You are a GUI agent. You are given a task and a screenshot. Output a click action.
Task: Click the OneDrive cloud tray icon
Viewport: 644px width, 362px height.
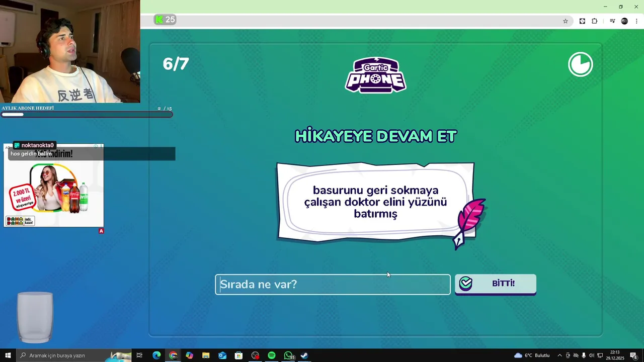pyautogui.click(x=576, y=355)
